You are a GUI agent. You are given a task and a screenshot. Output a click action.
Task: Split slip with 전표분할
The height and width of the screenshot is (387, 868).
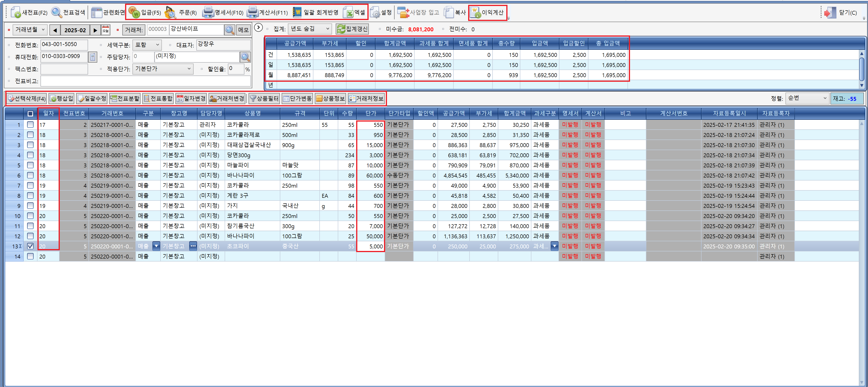125,99
